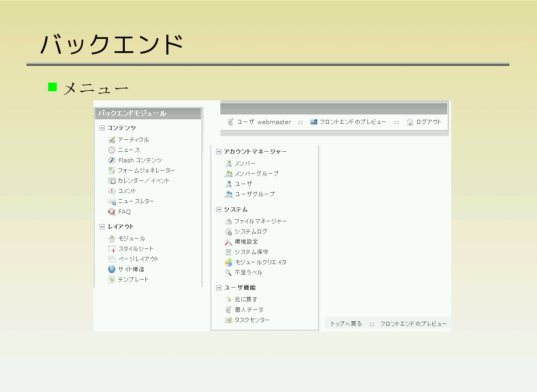Launch モジュールクリエイタ
Image resolution: width=537 pixels, height=392 pixels.
tap(260, 262)
